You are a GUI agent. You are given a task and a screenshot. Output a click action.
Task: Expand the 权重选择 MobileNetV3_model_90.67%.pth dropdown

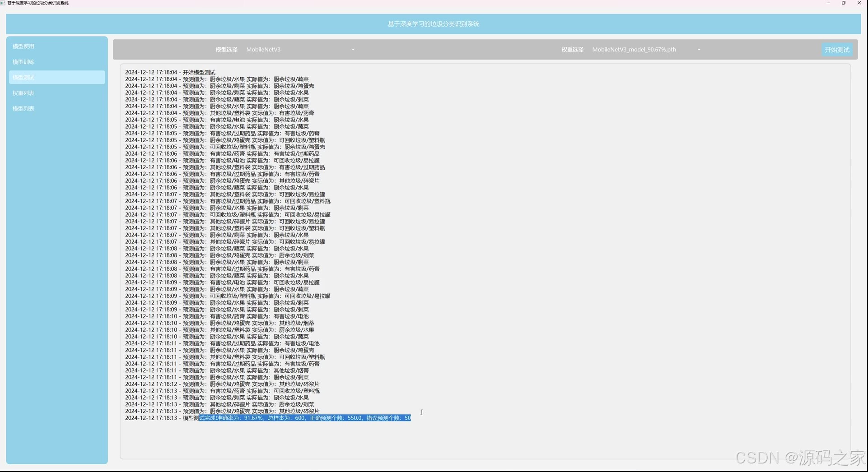click(x=646, y=50)
